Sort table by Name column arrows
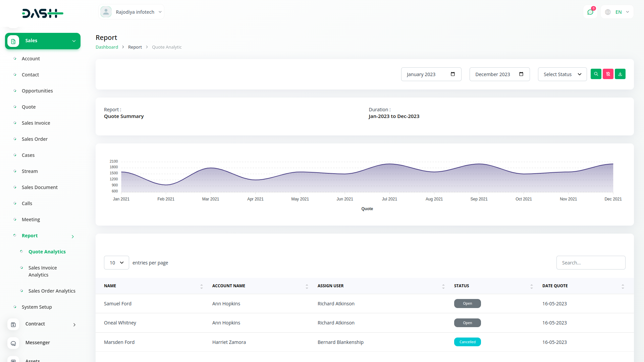 (201, 286)
